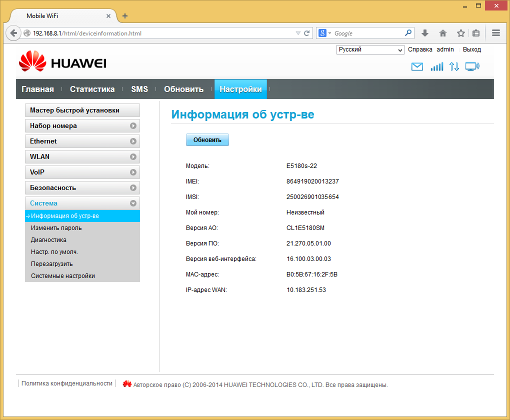Image resolution: width=510 pixels, height=420 pixels.
Task: Click the Google search engine icon
Action: click(x=322, y=33)
